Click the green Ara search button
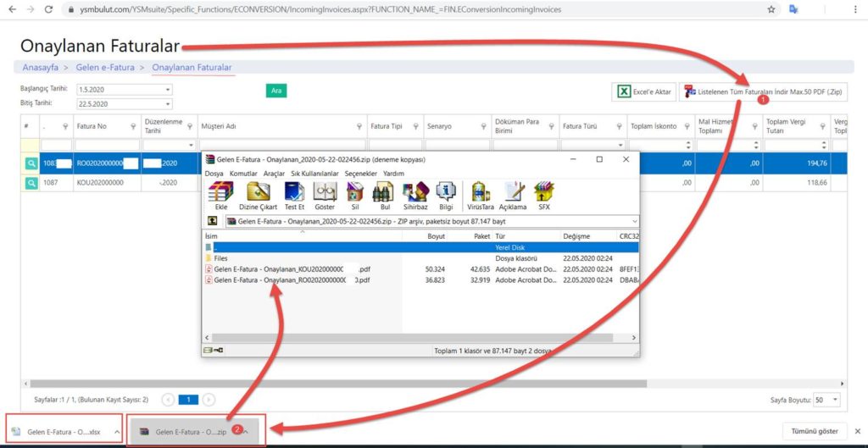868x448 pixels. pyautogui.click(x=276, y=90)
